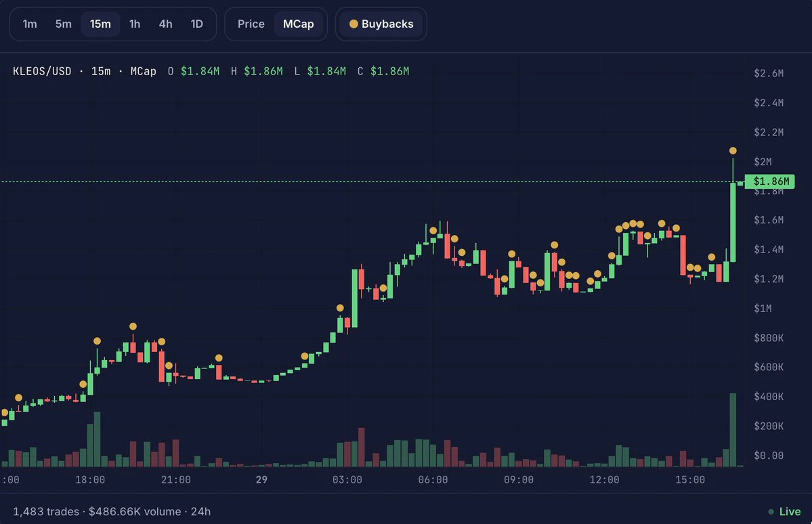
Task: Click the $200K axis label
Action: point(769,426)
